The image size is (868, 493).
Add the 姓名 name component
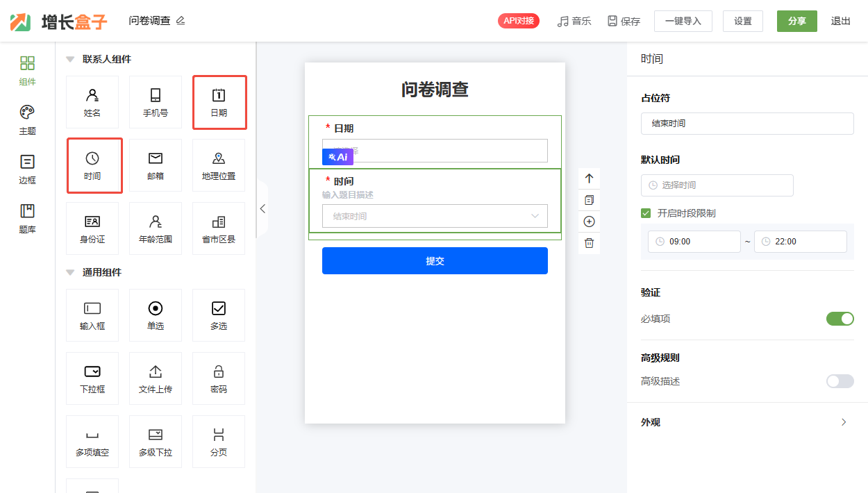(x=92, y=102)
